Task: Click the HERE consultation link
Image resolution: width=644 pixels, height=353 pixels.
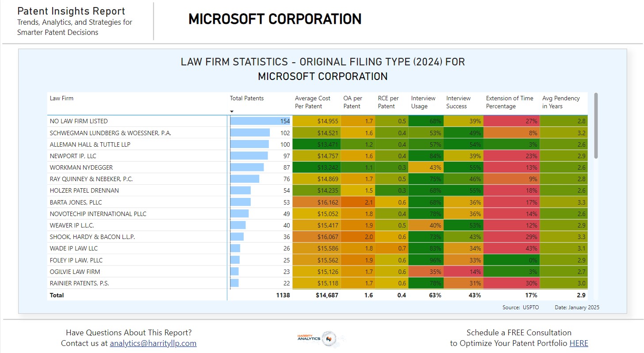Action: [579, 343]
